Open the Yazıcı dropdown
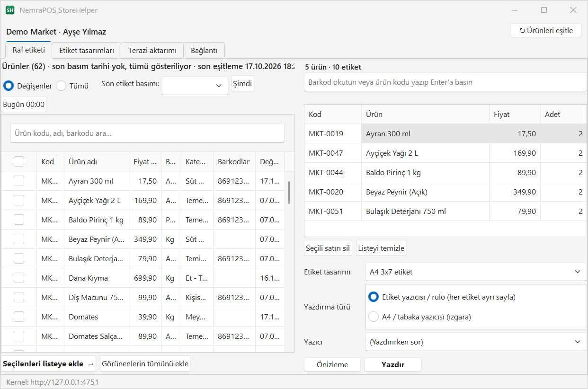This screenshot has width=588, height=389. [x=476, y=342]
